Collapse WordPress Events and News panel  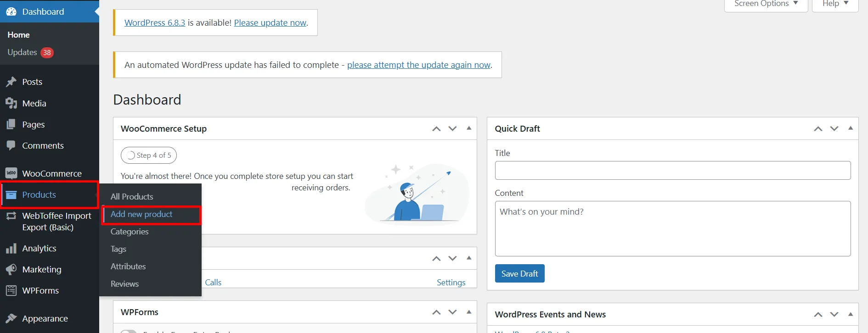[x=851, y=314]
